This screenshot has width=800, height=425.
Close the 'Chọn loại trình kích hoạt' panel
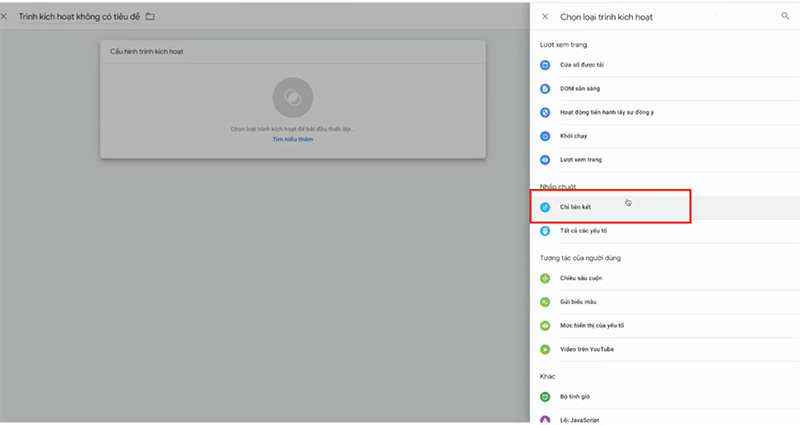[x=545, y=17]
